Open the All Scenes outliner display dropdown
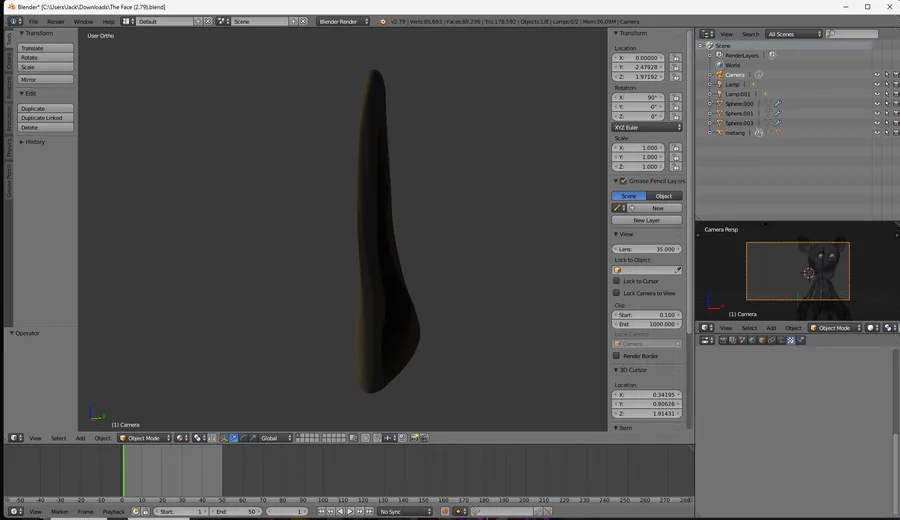The height and width of the screenshot is (520, 900). pos(794,34)
